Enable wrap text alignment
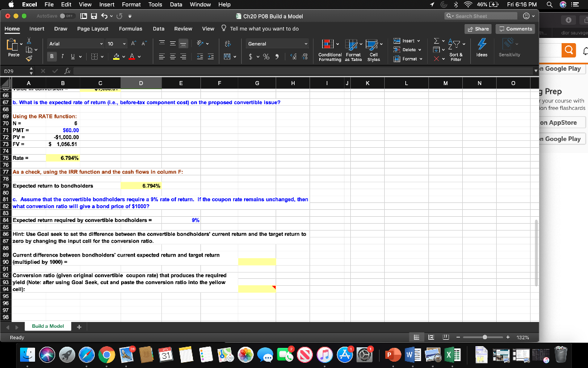 (x=228, y=43)
